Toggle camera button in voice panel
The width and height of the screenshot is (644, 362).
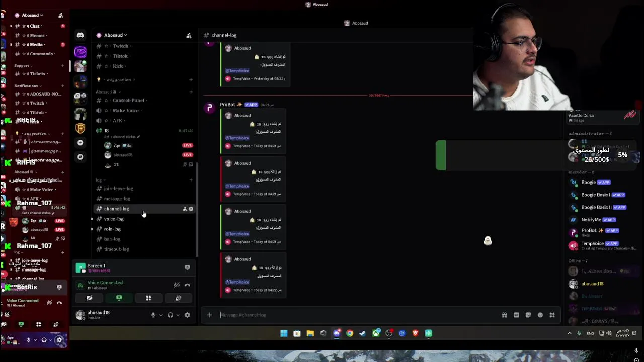pyautogui.click(x=89, y=298)
